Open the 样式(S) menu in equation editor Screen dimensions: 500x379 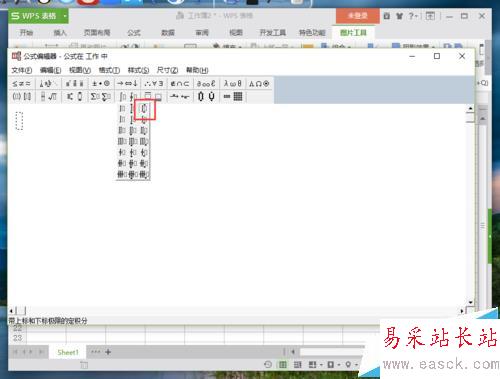coord(138,70)
